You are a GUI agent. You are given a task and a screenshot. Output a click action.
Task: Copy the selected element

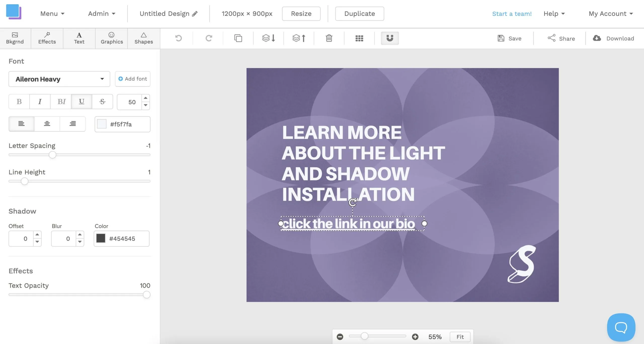coord(238,38)
